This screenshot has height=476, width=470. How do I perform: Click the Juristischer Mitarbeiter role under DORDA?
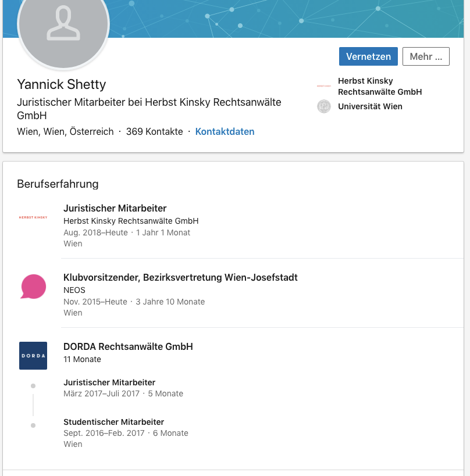(109, 382)
